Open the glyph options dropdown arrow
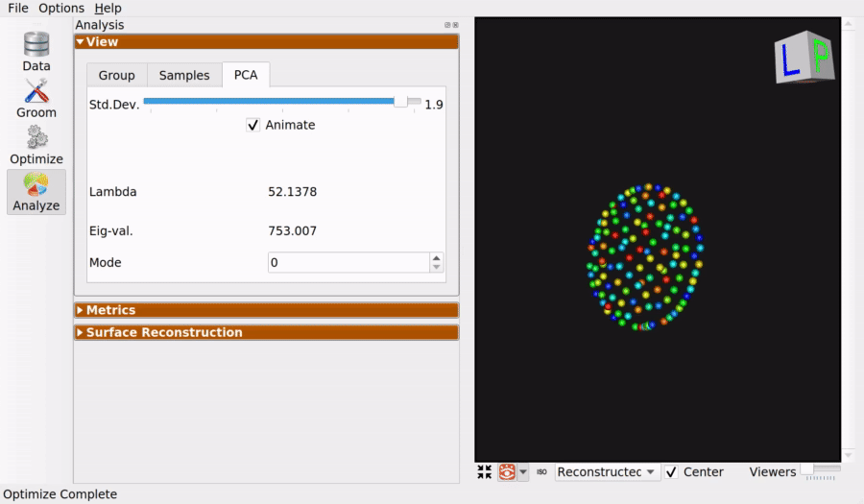The width and height of the screenshot is (864, 504). 523,472
